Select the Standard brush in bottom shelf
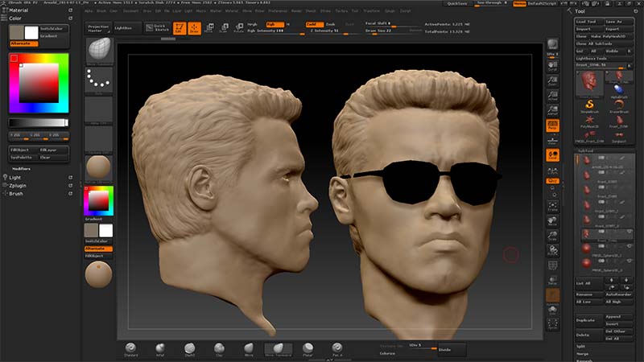644x362 pixels. click(130, 350)
